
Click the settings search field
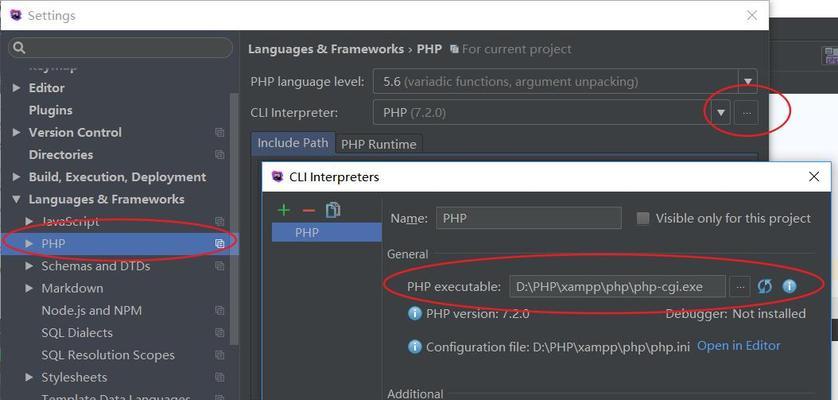pyautogui.click(x=120, y=48)
